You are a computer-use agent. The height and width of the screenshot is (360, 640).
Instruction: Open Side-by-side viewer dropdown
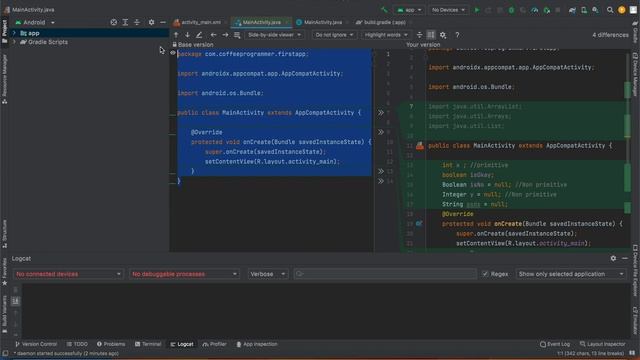coord(274,35)
